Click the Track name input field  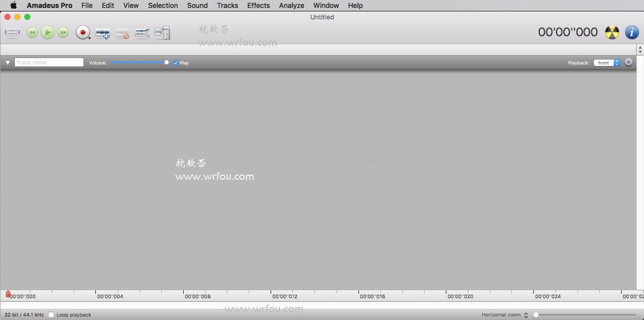tap(49, 63)
